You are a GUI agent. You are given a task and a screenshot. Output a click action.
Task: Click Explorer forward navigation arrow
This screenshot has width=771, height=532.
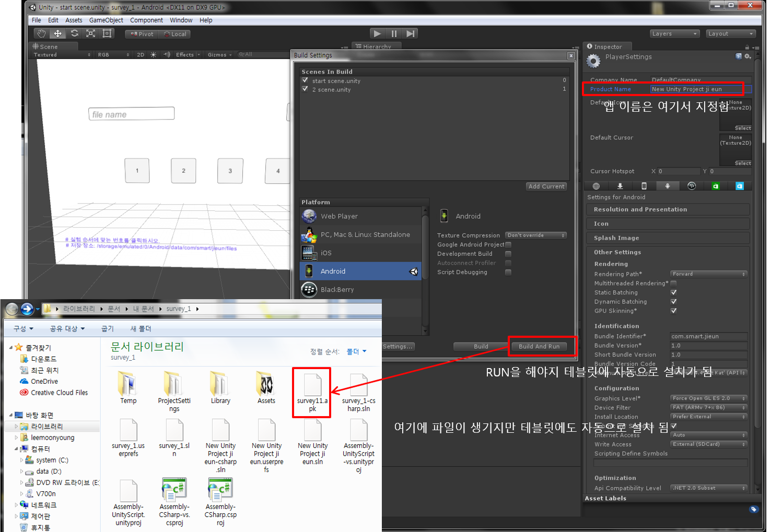point(27,309)
